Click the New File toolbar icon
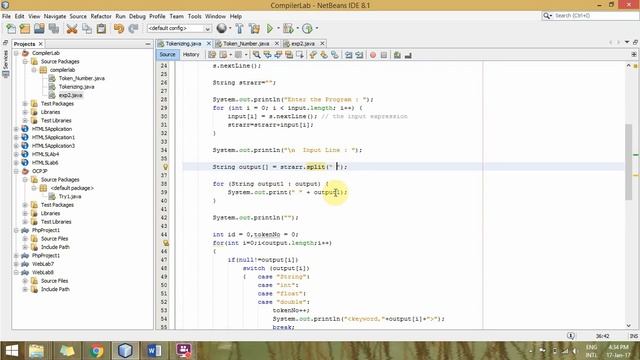Viewport: 640px width, 360px height. pos(11,29)
